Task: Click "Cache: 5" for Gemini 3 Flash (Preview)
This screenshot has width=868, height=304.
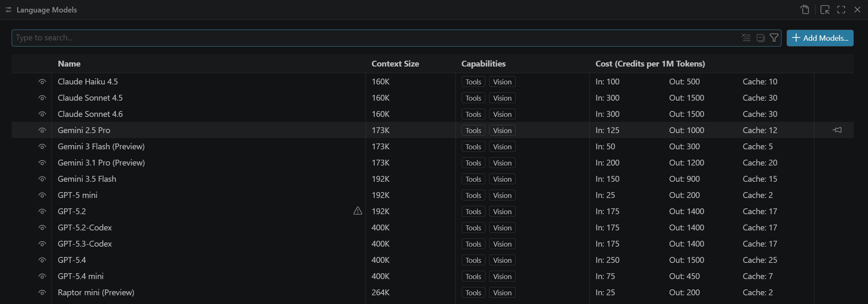Action: (758, 146)
